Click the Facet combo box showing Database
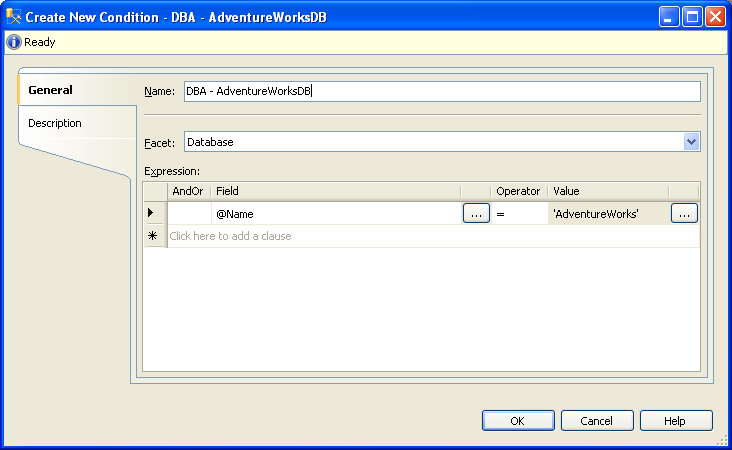 point(442,142)
